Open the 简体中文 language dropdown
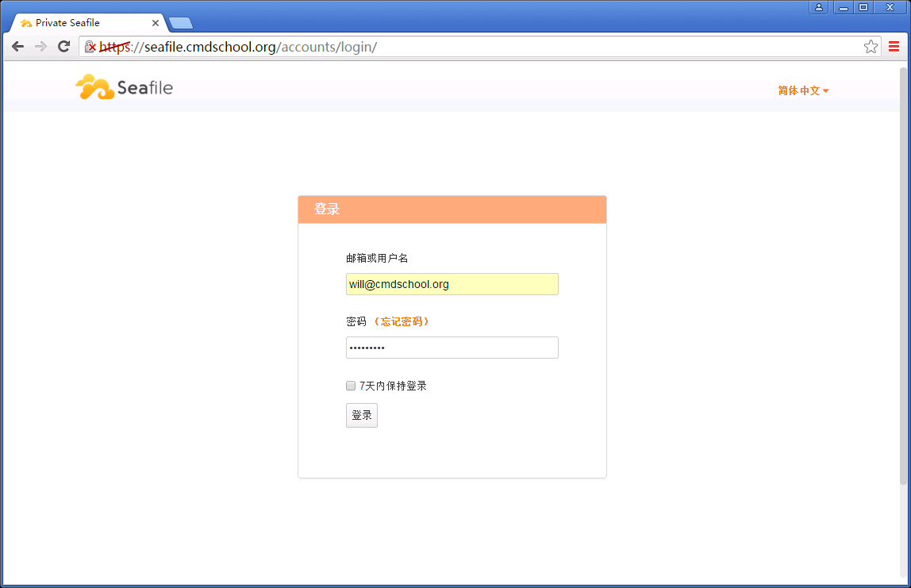This screenshot has width=911, height=588. (x=803, y=90)
